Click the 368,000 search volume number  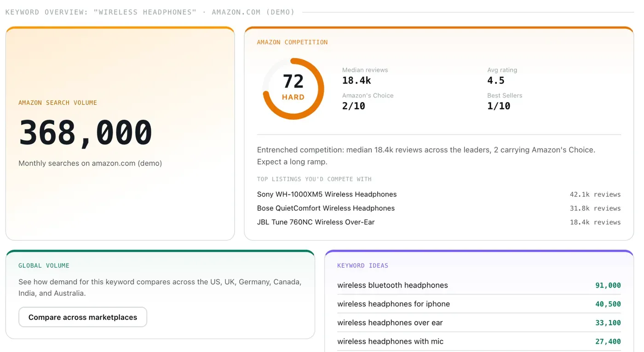click(x=86, y=133)
